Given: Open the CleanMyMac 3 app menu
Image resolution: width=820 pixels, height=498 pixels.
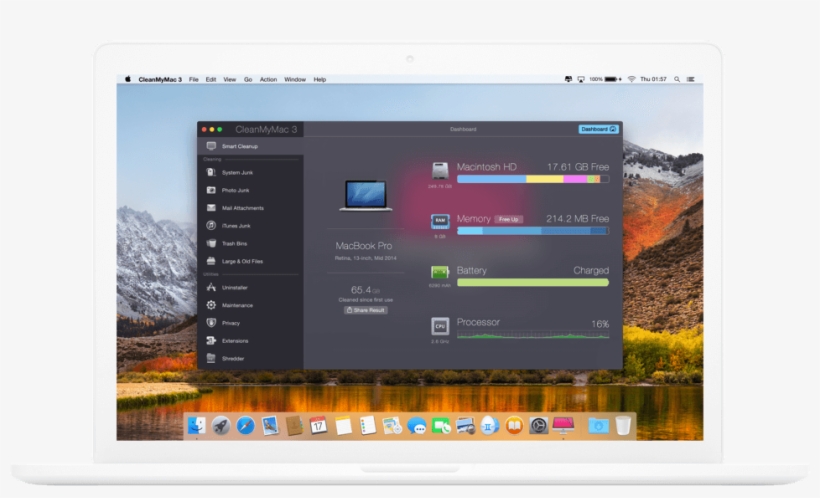Looking at the screenshot, I should 160,80.
